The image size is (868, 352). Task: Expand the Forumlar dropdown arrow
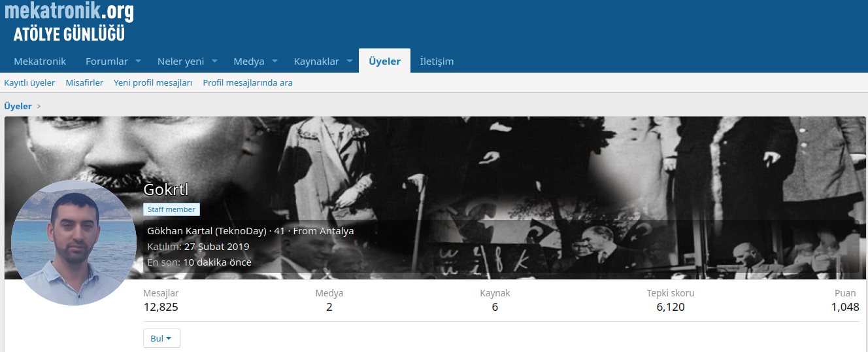pyautogui.click(x=139, y=62)
